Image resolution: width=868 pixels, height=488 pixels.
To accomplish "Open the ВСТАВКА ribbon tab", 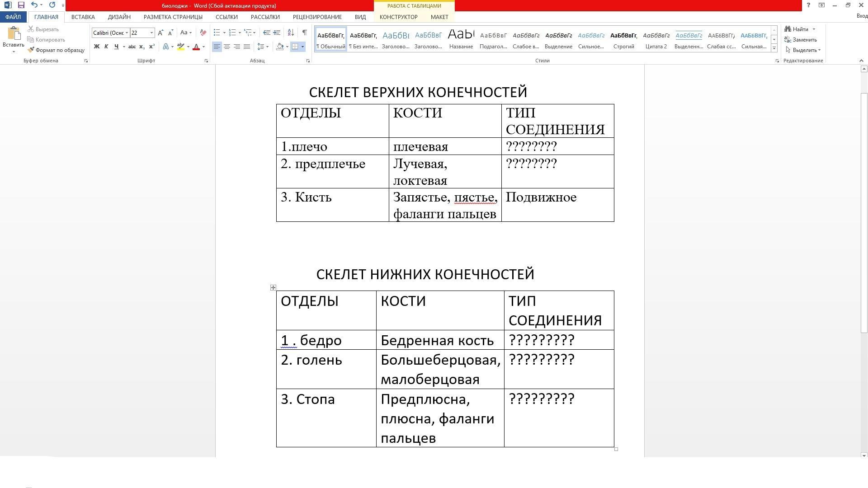I will (x=83, y=17).
